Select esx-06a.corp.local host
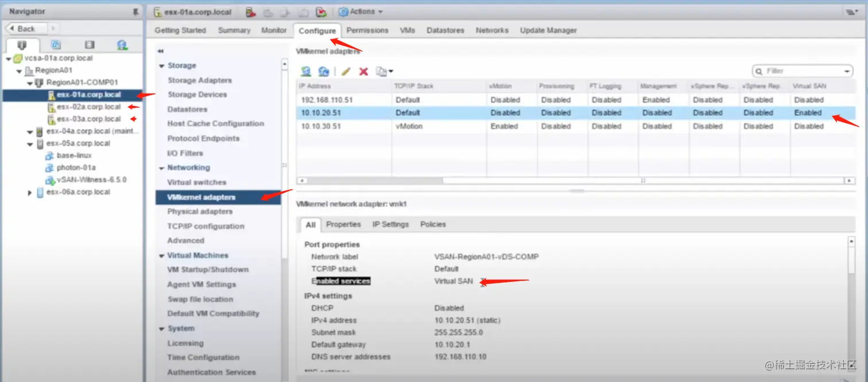Viewport: 868px width, 382px height. 78,192
